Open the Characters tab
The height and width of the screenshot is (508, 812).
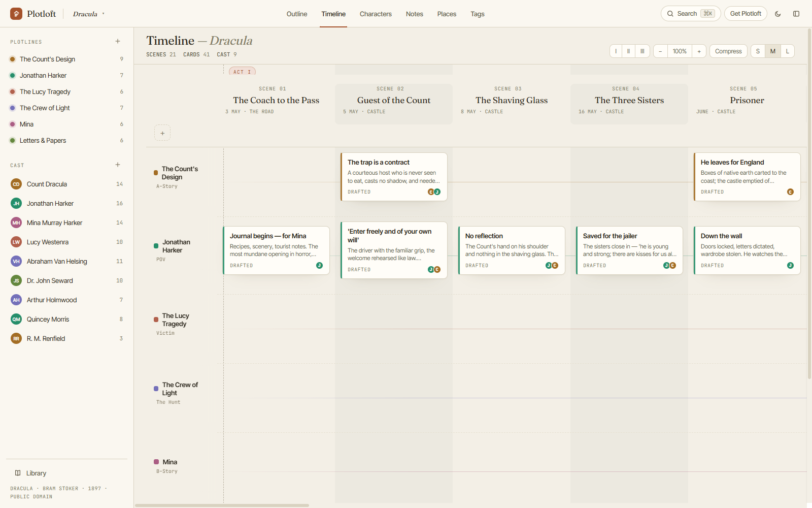(376, 14)
